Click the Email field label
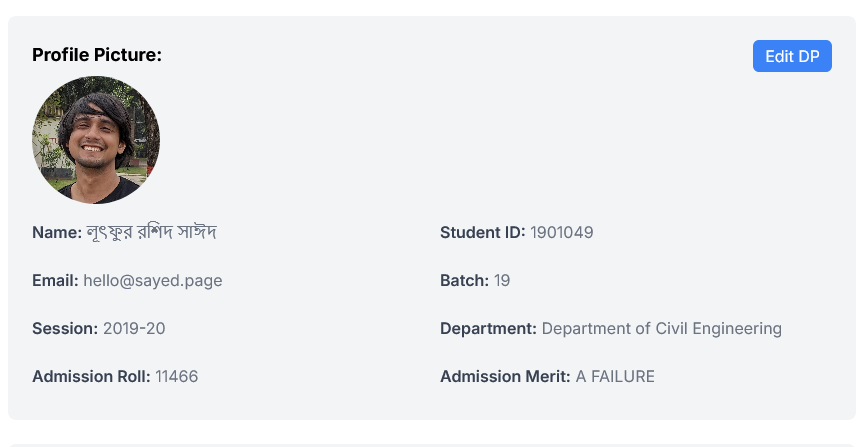This screenshot has width=868, height=447. (x=55, y=281)
